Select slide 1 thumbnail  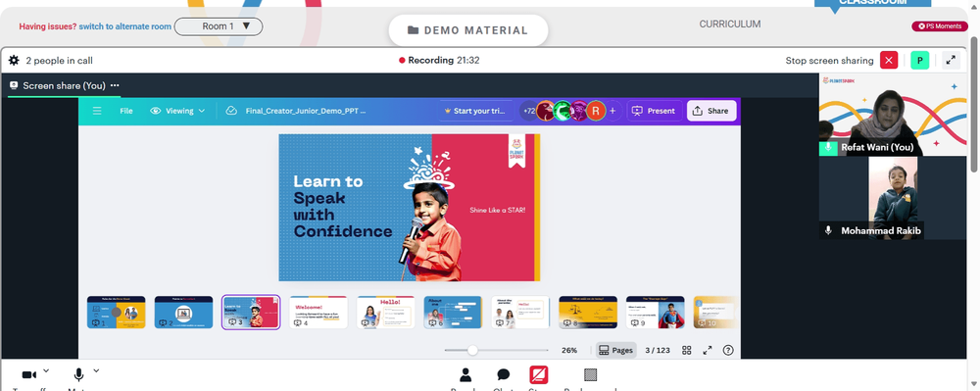[117, 313]
